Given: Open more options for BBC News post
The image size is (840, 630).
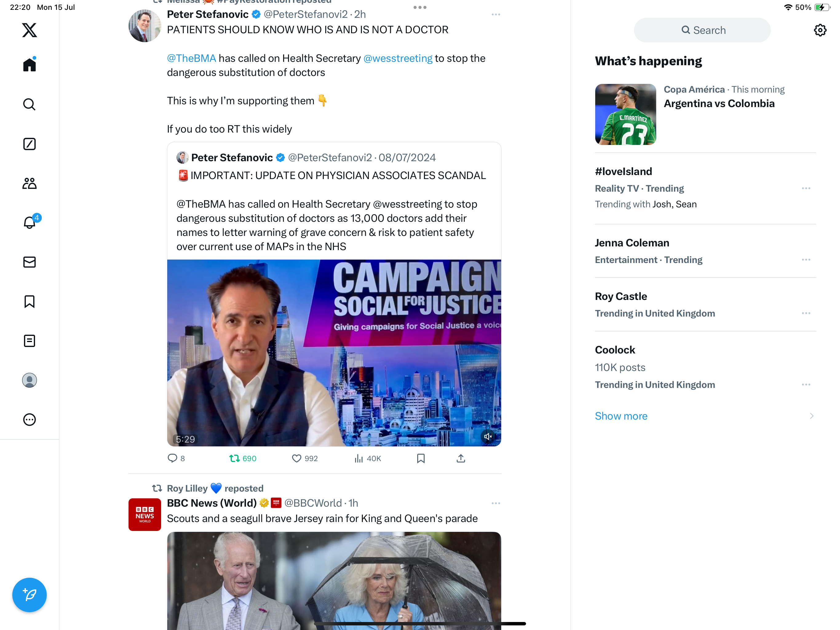Looking at the screenshot, I should click(496, 503).
